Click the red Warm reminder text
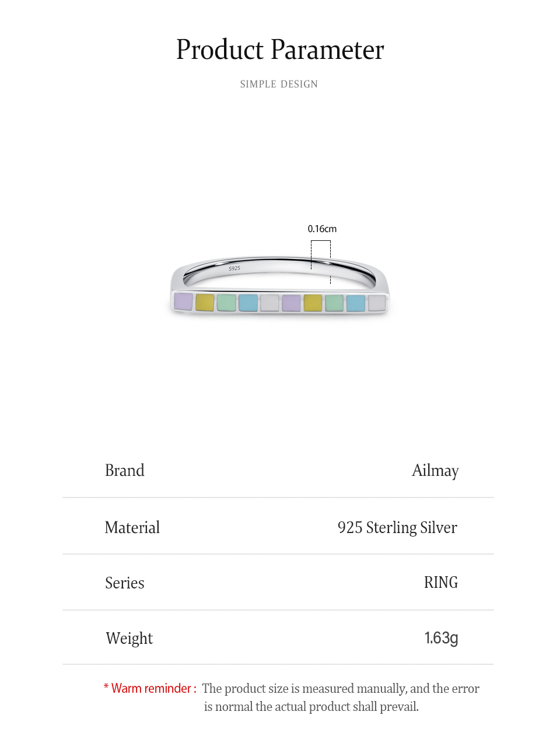 click(x=150, y=688)
